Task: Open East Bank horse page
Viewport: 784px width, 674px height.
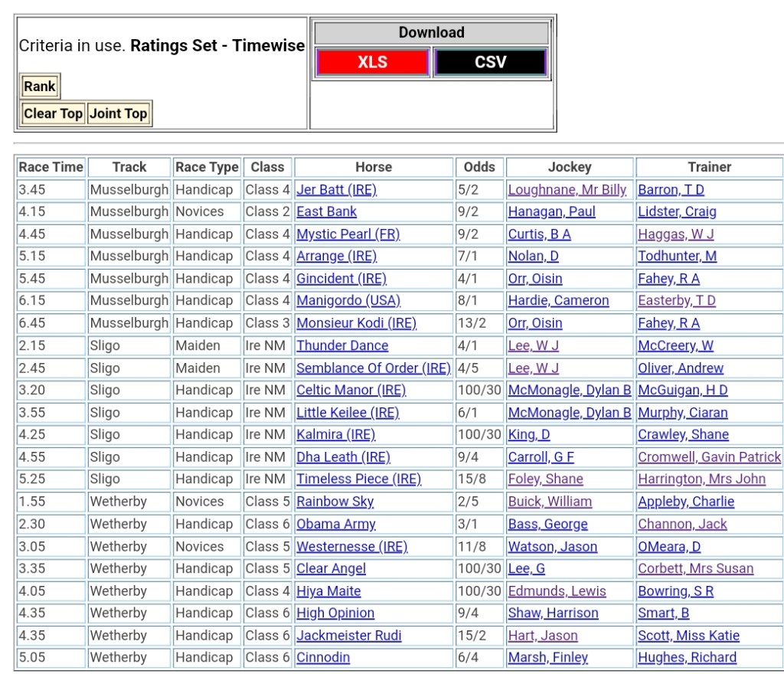Action: (x=326, y=212)
